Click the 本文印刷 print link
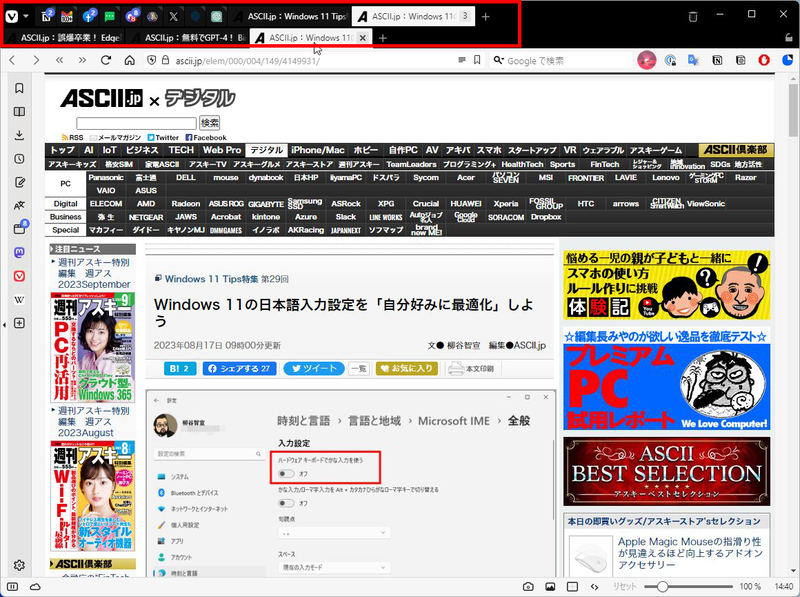800x597 pixels. [471, 368]
